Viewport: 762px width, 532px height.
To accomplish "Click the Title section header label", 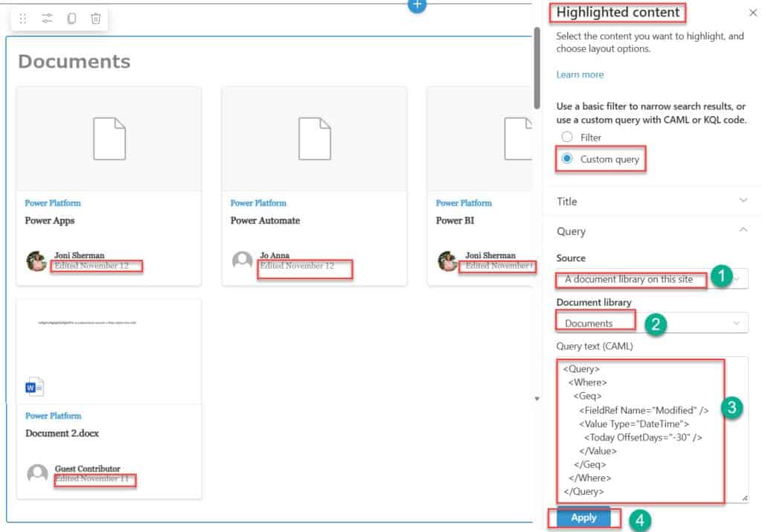I will tap(566, 201).
